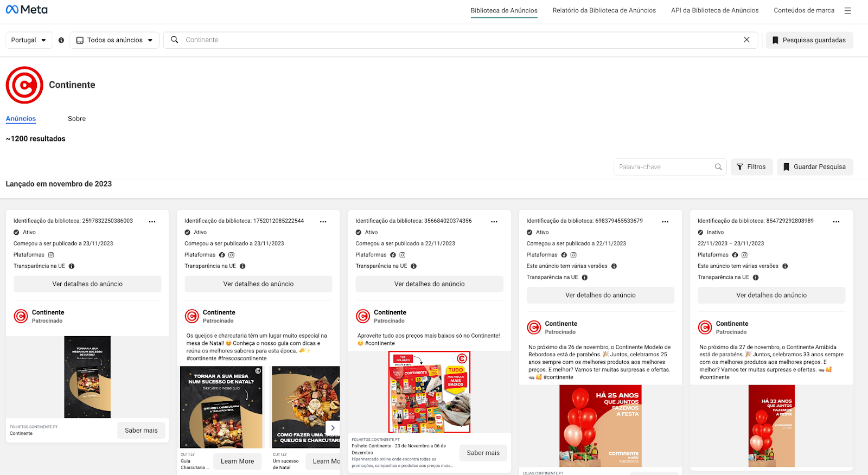The width and height of the screenshot is (868, 475).
Task: Open Pesquisas guardadas
Action: point(809,40)
